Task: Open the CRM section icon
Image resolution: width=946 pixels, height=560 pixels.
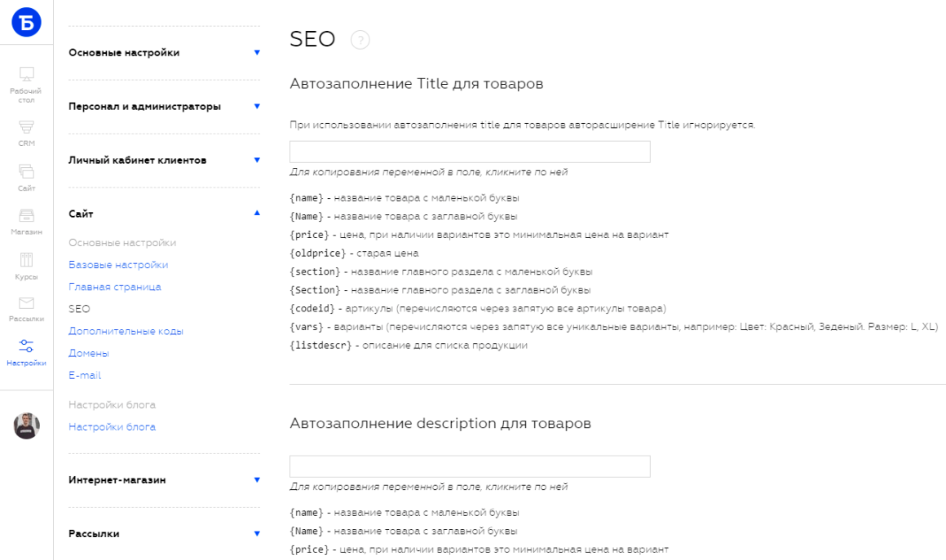Action: 27,133
